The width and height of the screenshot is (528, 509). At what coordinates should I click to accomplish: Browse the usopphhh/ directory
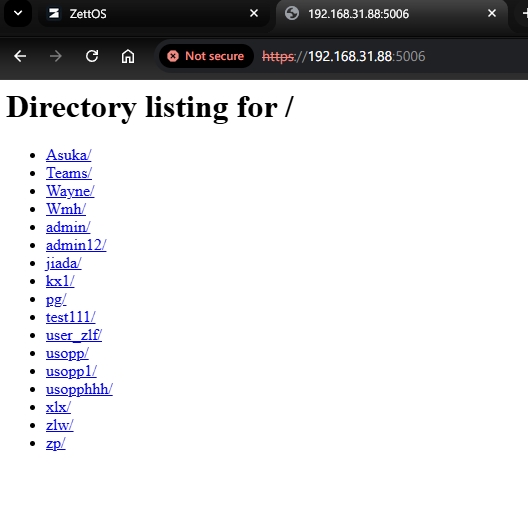(79, 389)
